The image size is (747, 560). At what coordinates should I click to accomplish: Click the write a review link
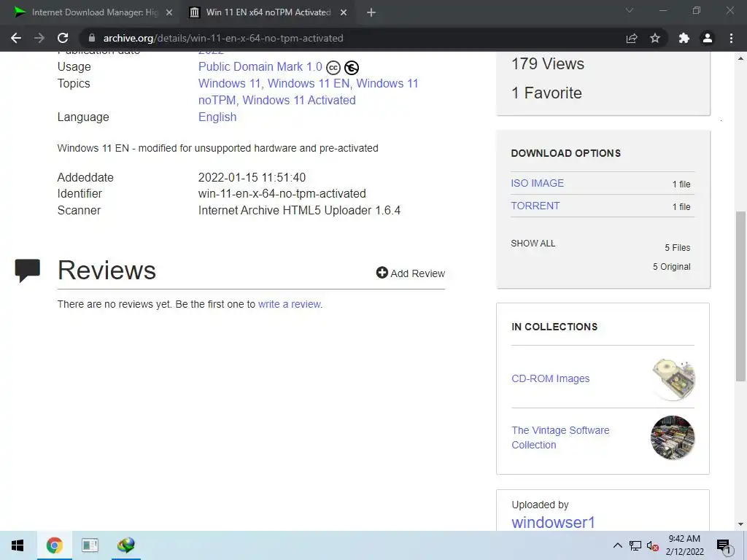(290, 304)
